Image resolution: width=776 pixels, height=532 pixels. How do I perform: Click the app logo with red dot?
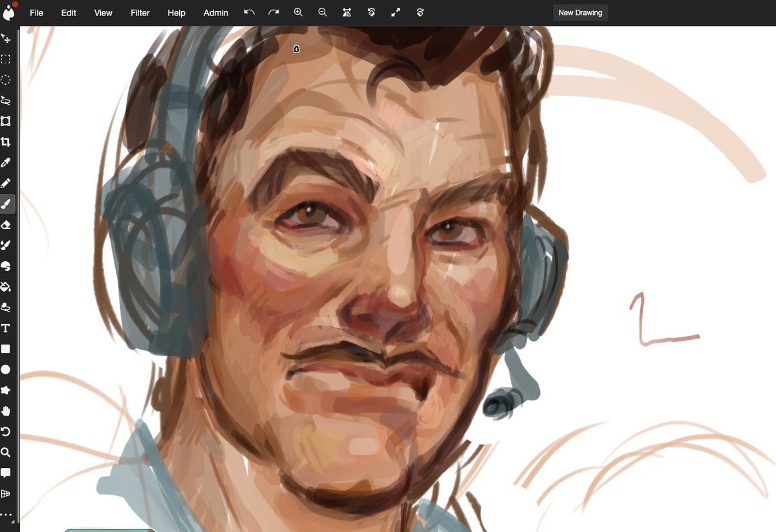click(x=9, y=11)
